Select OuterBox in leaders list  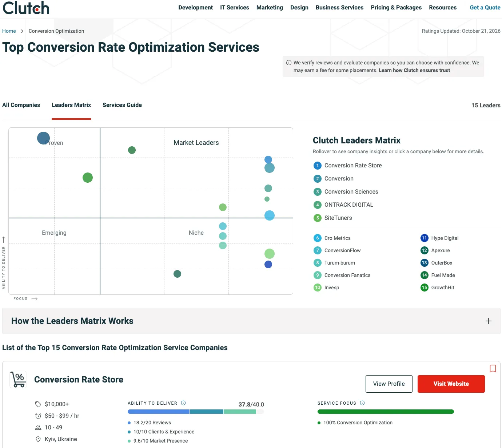point(442,263)
